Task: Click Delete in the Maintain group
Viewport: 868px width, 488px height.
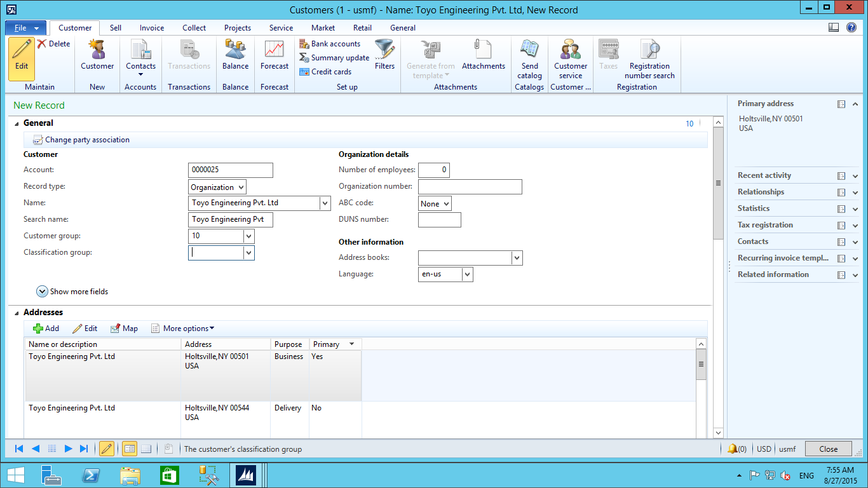Action: tap(53, 44)
